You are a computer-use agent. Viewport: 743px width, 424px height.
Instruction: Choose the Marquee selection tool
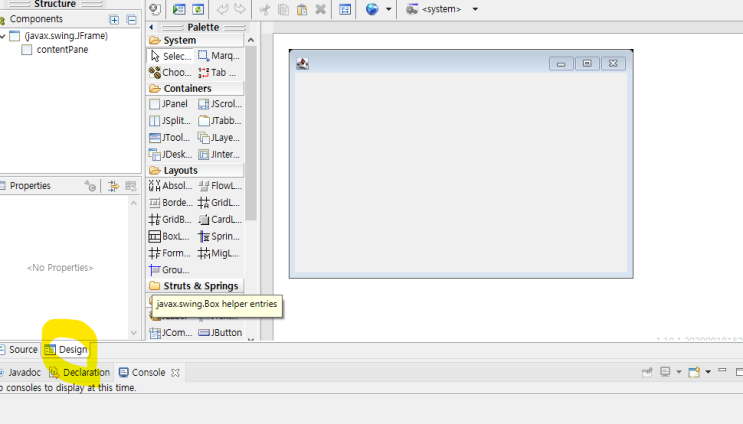pyautogui.click(x=218, y=57)
